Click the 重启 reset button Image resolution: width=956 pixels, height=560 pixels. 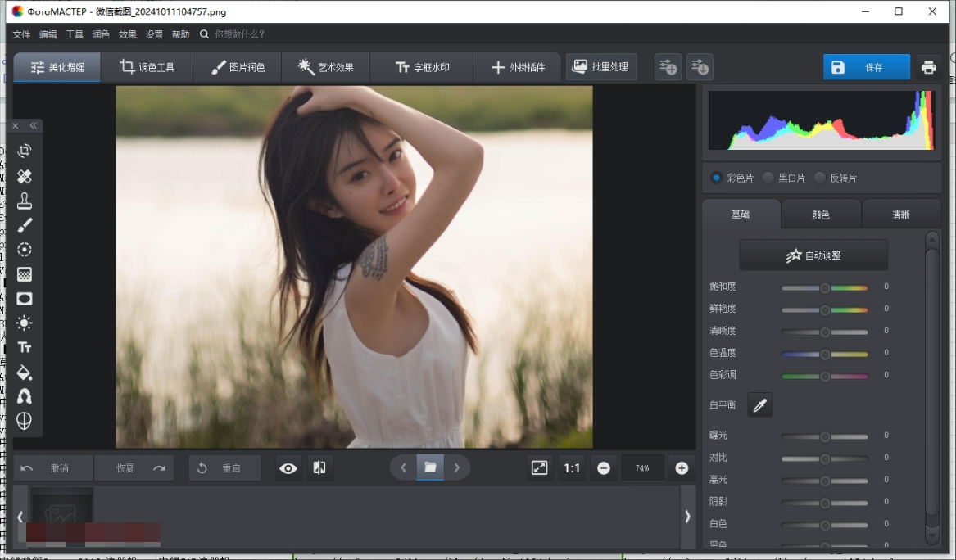224,468
